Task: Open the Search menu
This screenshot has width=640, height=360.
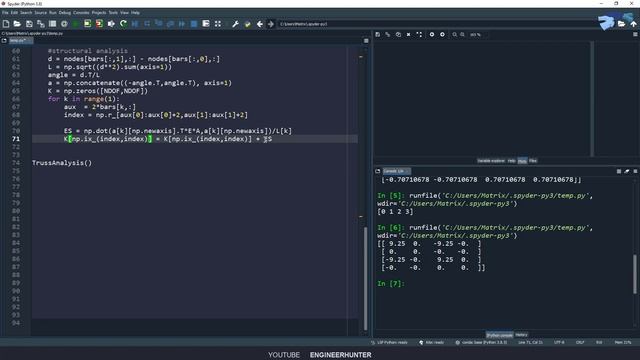Action: point(26,13)
